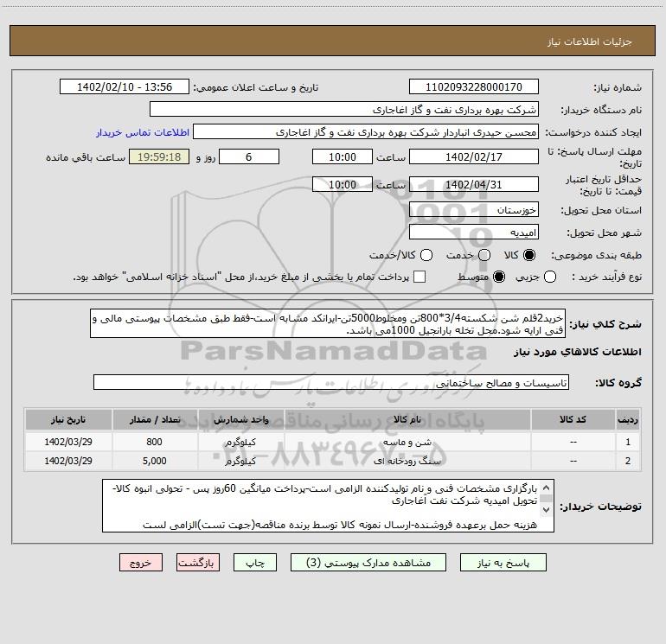Click unit کیلوگرم in row 2
The image size is (666, 644).
[x=240, y=461]
